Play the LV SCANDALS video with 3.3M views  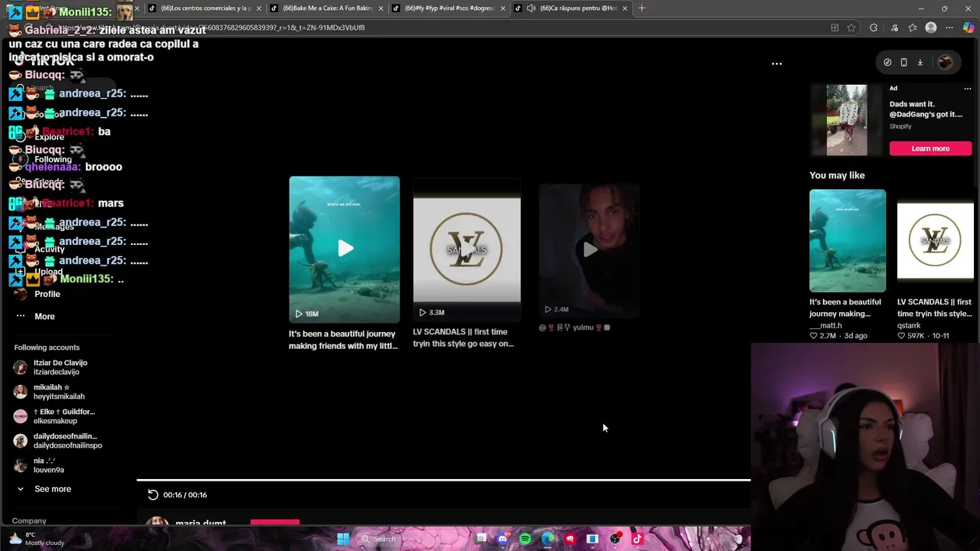pos(467,249)
